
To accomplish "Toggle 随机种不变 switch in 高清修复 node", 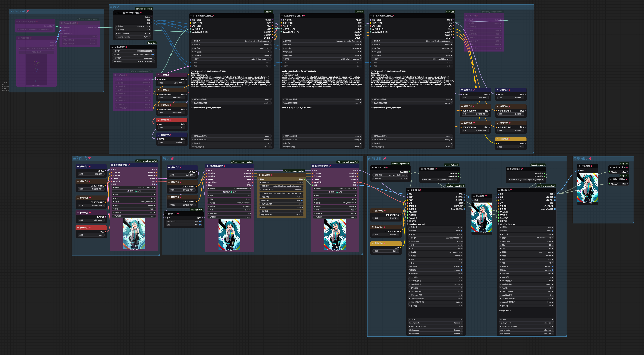I will click(302, 200).
